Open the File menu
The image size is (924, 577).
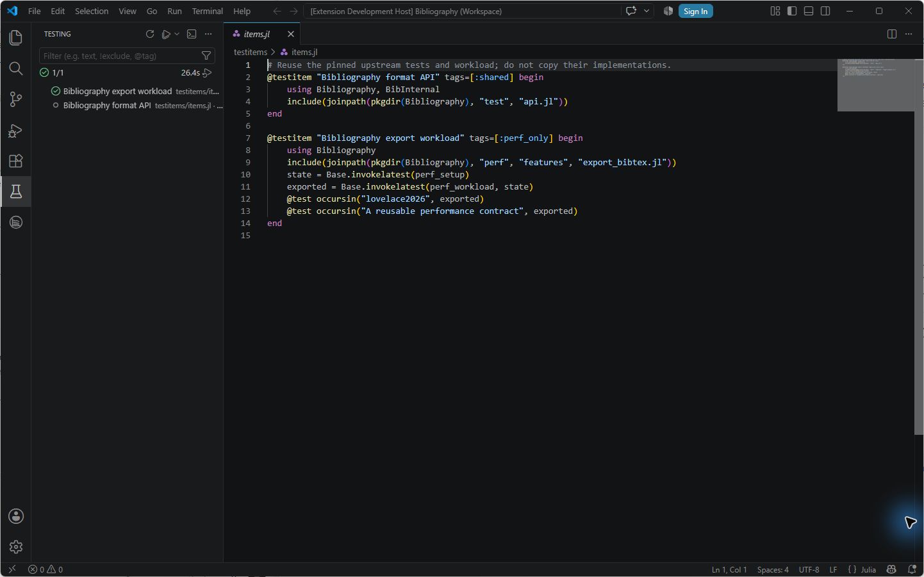pyautogui.click(x=35, y=11)
